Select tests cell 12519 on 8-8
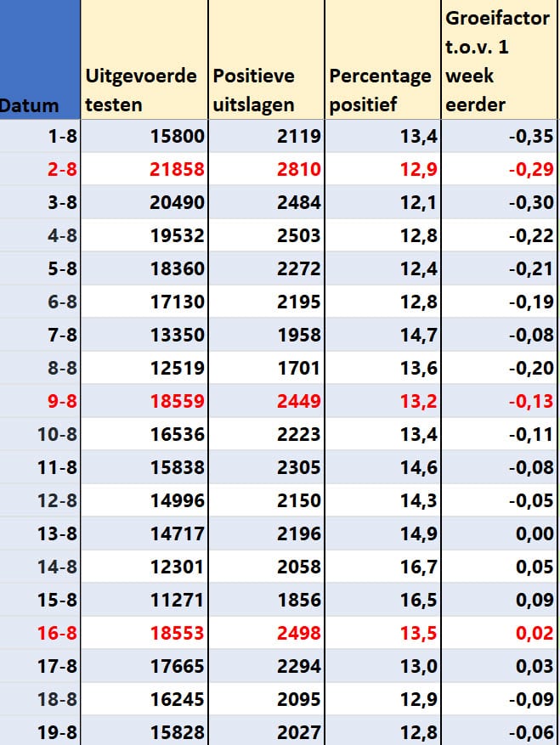The image size is (560, 745). tap(144, 368)
